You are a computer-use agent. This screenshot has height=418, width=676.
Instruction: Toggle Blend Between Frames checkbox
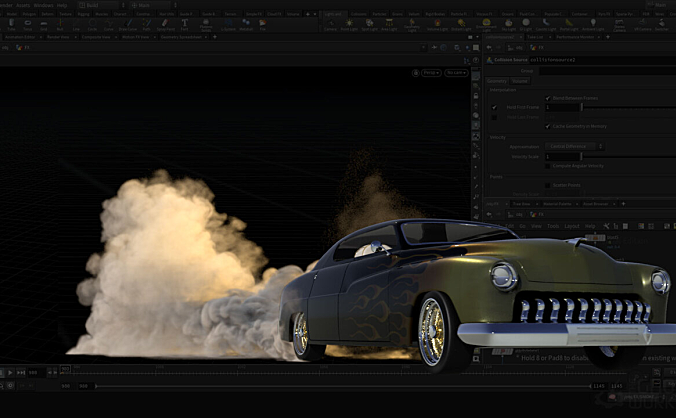click(x=548, y=98)
